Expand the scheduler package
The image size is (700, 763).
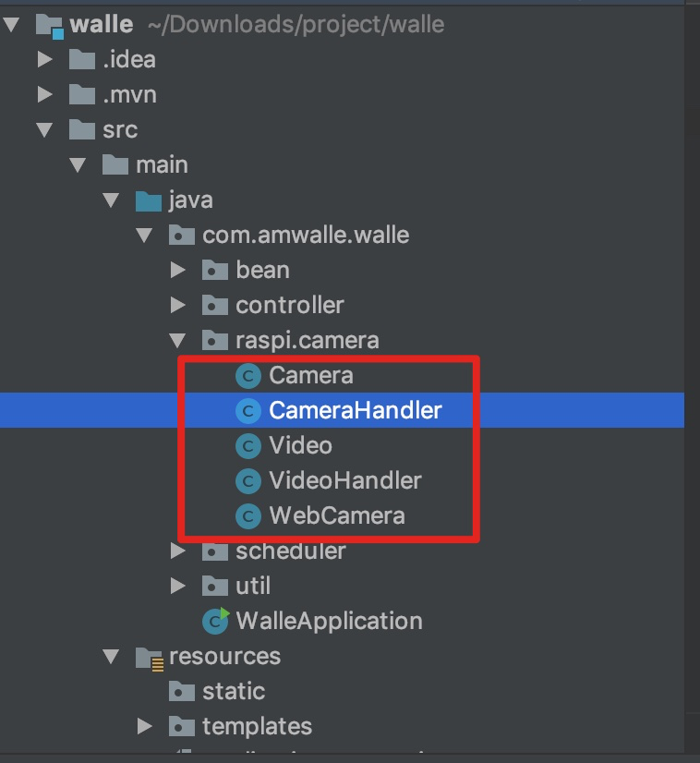pos(178,552)
